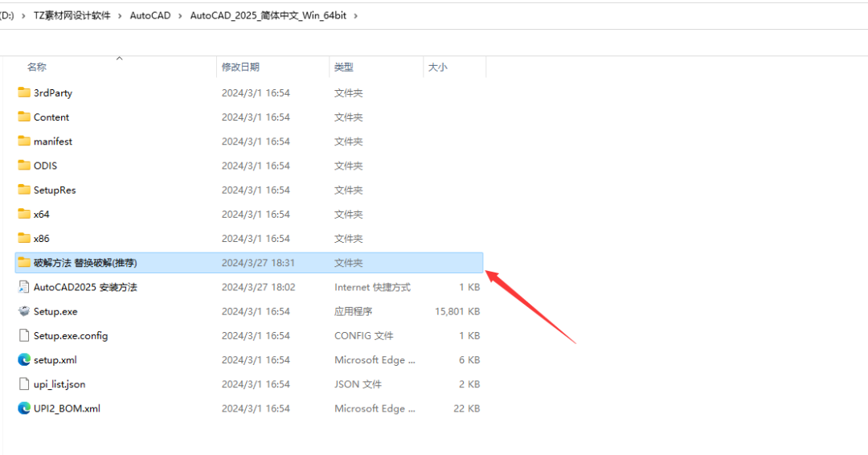Expand chevron after AutoCAD_2025_简体中文_Win_64bit breadcrumb
This screenshot has width=868, height=455.
tap(355, 16)
